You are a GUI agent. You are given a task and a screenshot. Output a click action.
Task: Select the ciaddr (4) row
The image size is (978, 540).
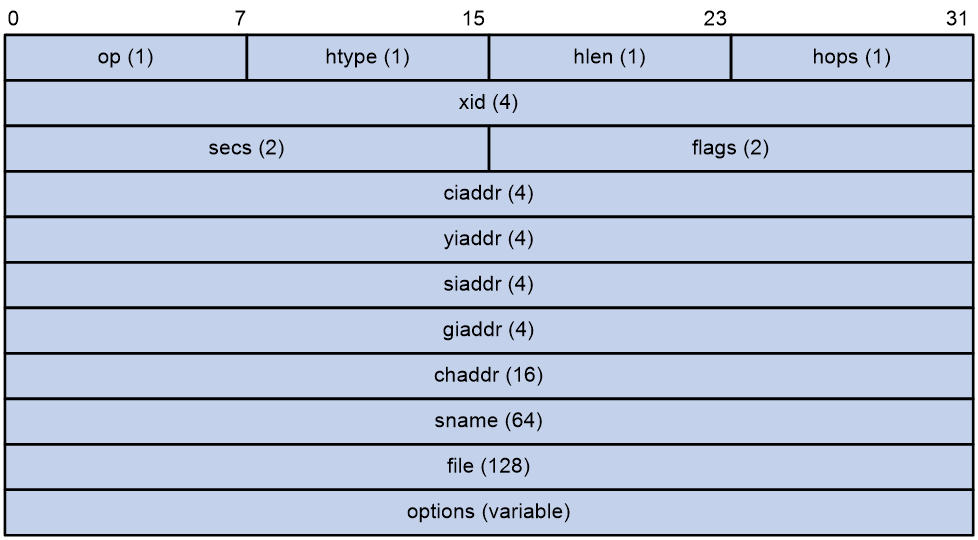[x=489, y=194]
